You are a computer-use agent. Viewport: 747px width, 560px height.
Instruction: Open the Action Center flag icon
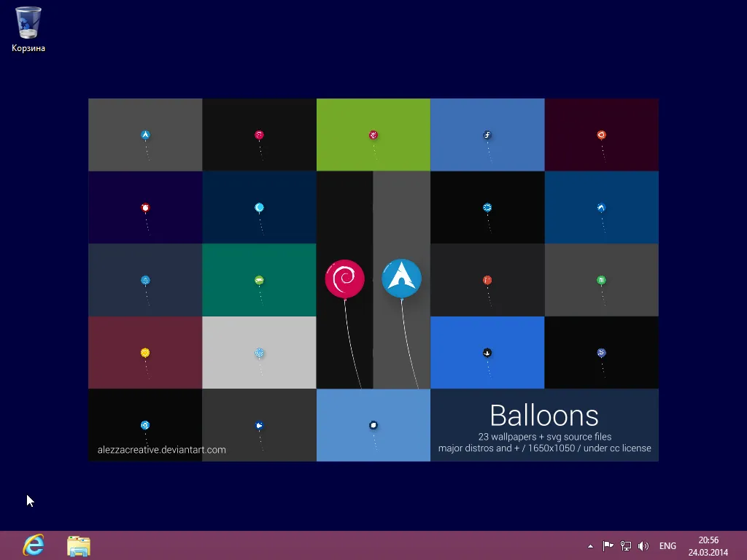click(608, 546)
